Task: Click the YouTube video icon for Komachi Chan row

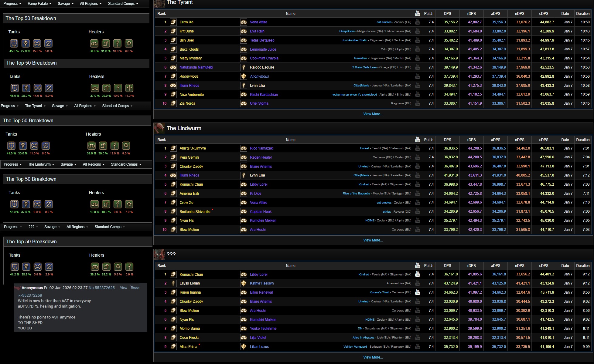Action: tap(417, 274)
